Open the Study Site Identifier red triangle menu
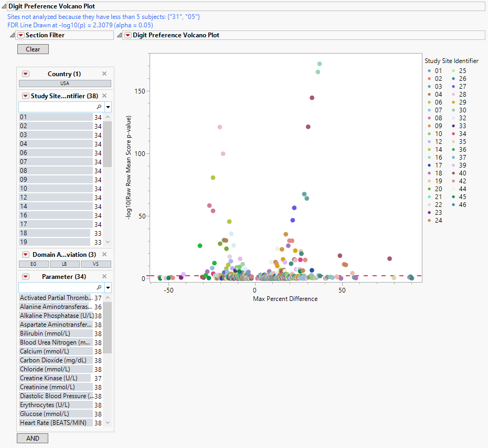 tap(25, 96)
